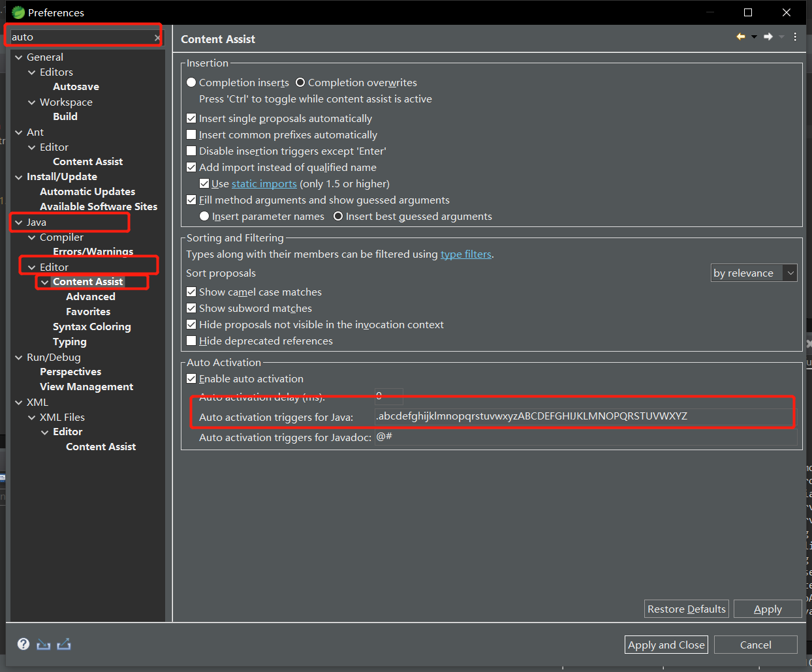Screen dimensions: 812x672
Task: Collapse the General tree node
Action: point(19,57)
